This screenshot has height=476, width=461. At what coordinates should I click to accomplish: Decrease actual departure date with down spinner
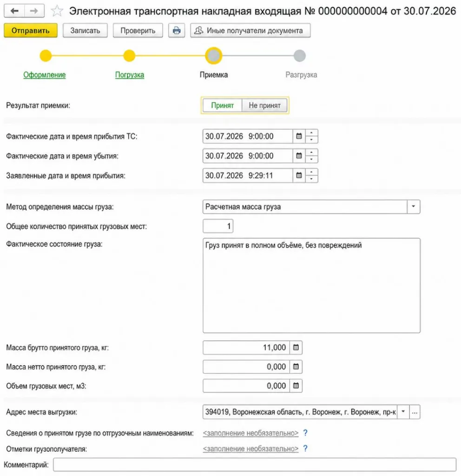pyautogui.click(x=312, y=159)
